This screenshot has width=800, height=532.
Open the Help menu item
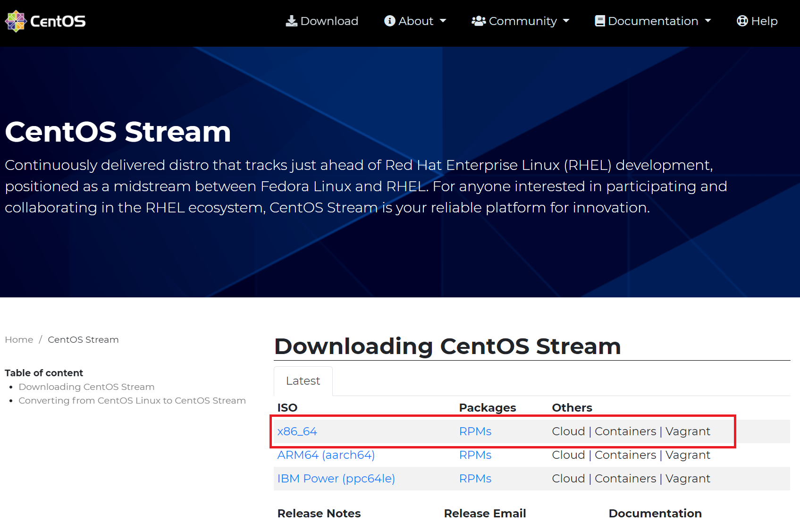point(757,21)
